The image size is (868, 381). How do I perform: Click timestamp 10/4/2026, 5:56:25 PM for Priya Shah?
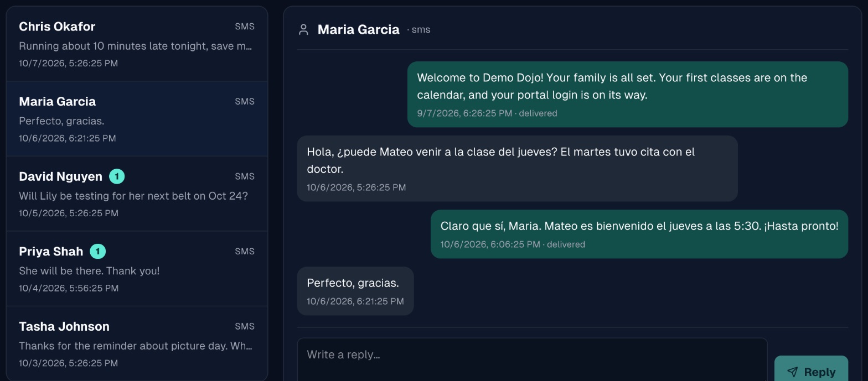coord(69,288)
